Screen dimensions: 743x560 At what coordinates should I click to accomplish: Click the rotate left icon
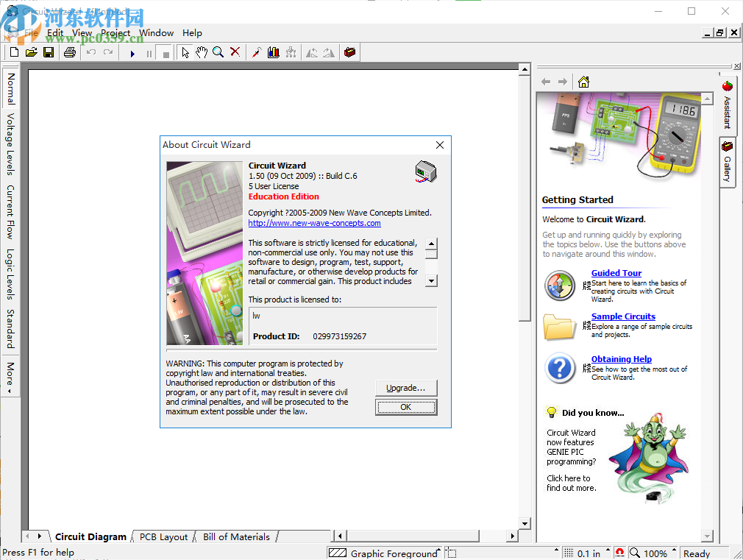click(x=312, y=53)
